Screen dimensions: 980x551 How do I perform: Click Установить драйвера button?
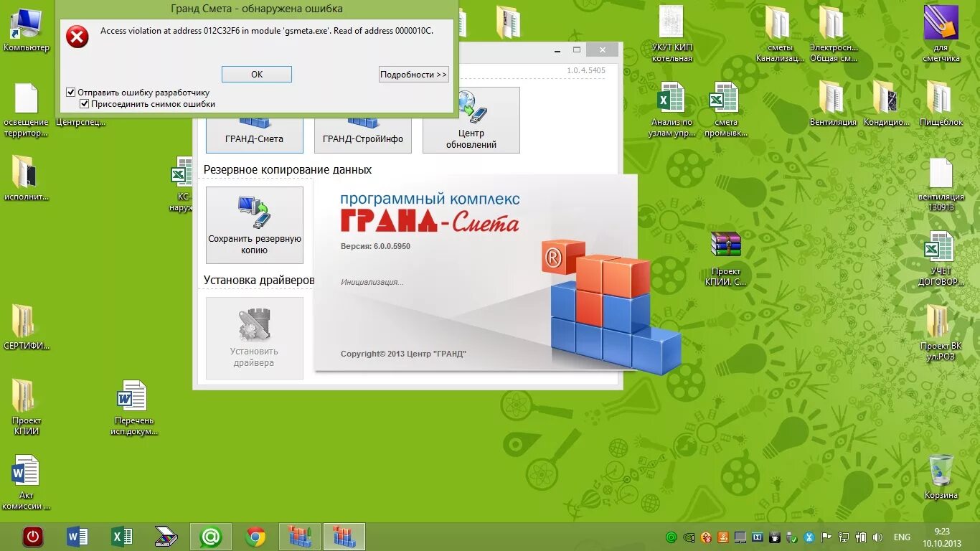click(x=254, y=338)
